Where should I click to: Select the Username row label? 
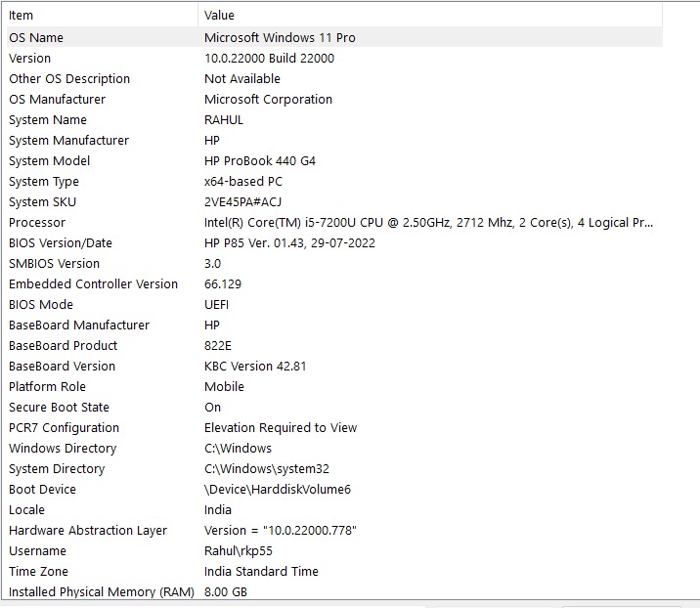[37, 551]
